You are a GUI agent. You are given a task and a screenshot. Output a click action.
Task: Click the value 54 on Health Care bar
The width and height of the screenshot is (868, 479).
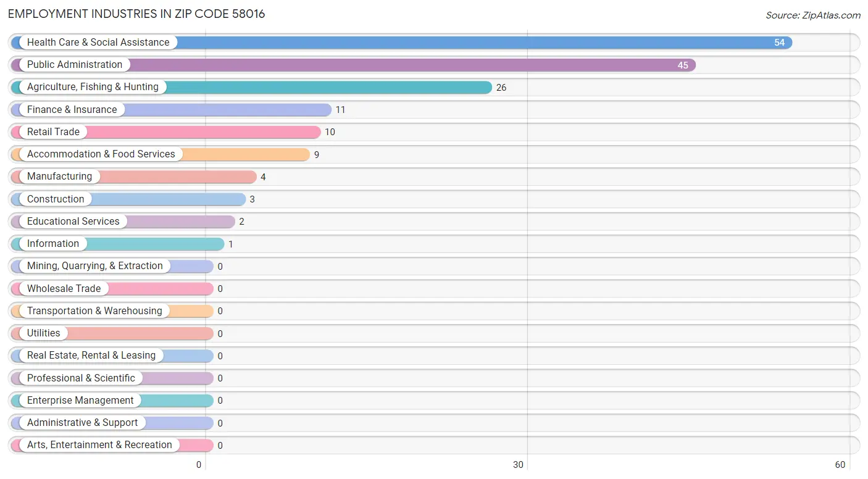[x=780, y=43]
